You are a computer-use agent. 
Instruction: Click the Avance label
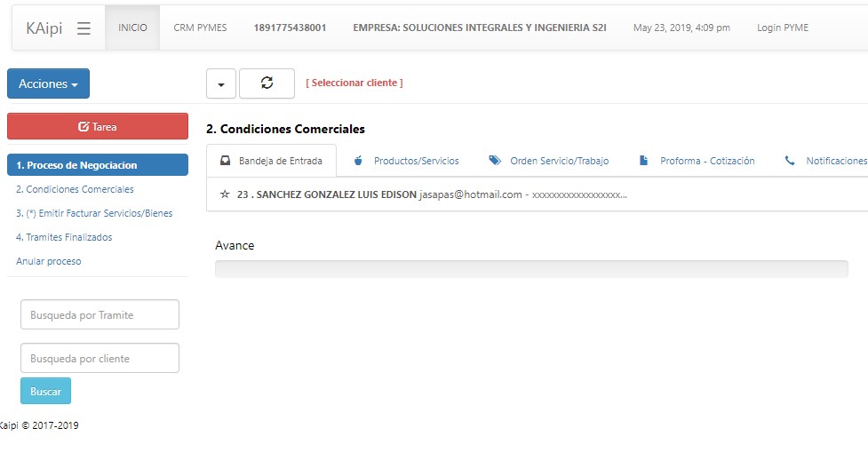click(x=235, y=246)
